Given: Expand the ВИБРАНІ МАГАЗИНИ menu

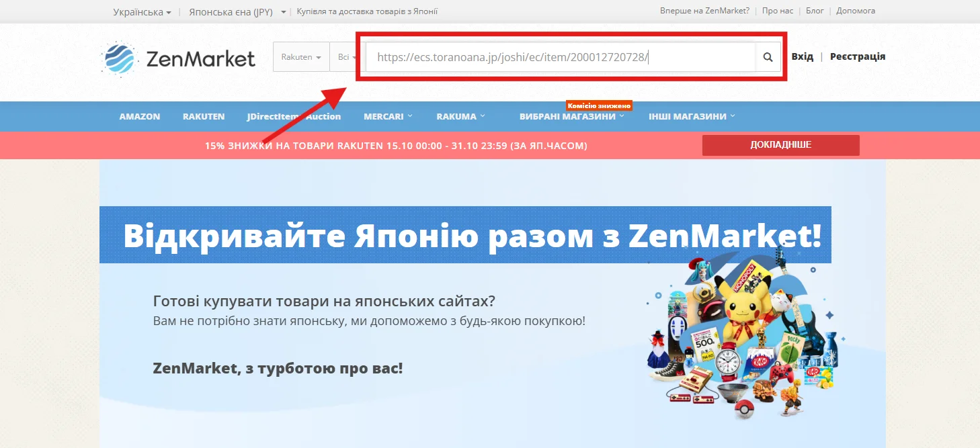Looking at the screenshot, I should point(572,116).
